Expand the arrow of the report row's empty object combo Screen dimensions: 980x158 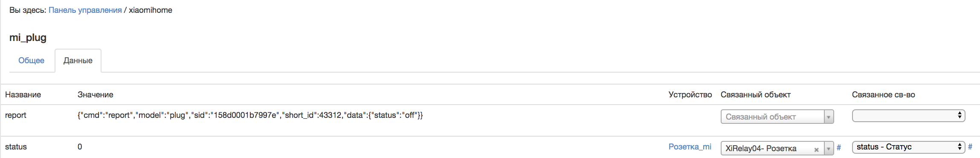tap(829, 117)
